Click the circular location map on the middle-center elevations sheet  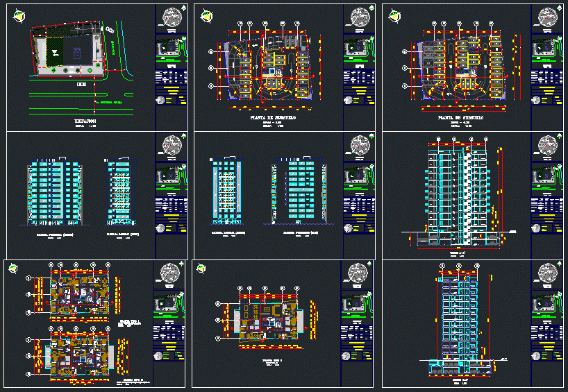[x=359, y=146]
